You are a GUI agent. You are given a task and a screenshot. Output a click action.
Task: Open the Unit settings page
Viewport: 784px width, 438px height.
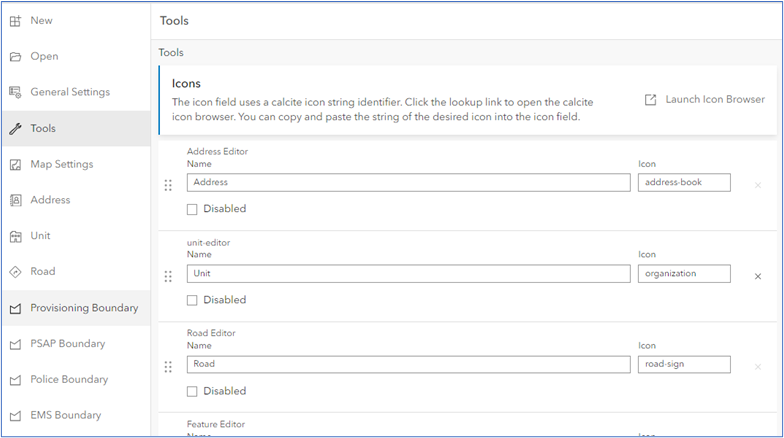pos(76,236)
